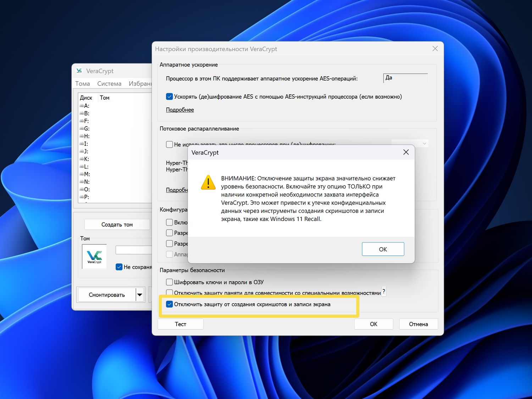Select drive F: in the drive list
532x399 pixels.
(x=84, y=121)
